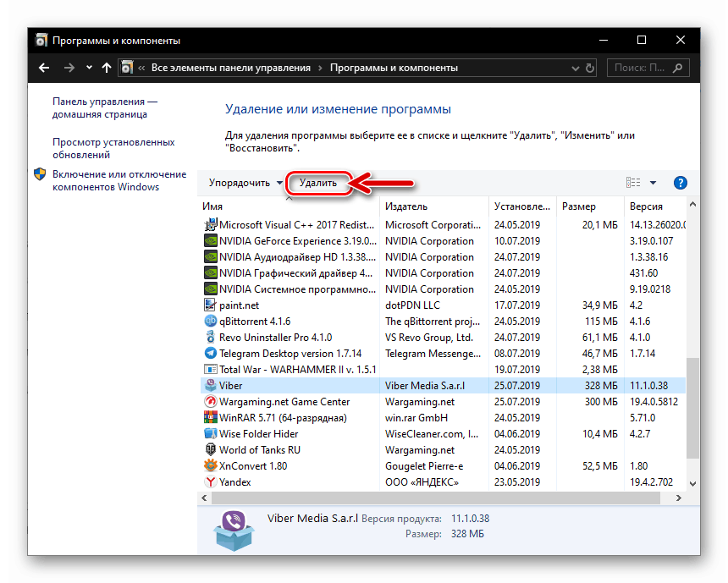Click the view mode icon
This screenshot has height=583, width=728.
pos(633,183)
